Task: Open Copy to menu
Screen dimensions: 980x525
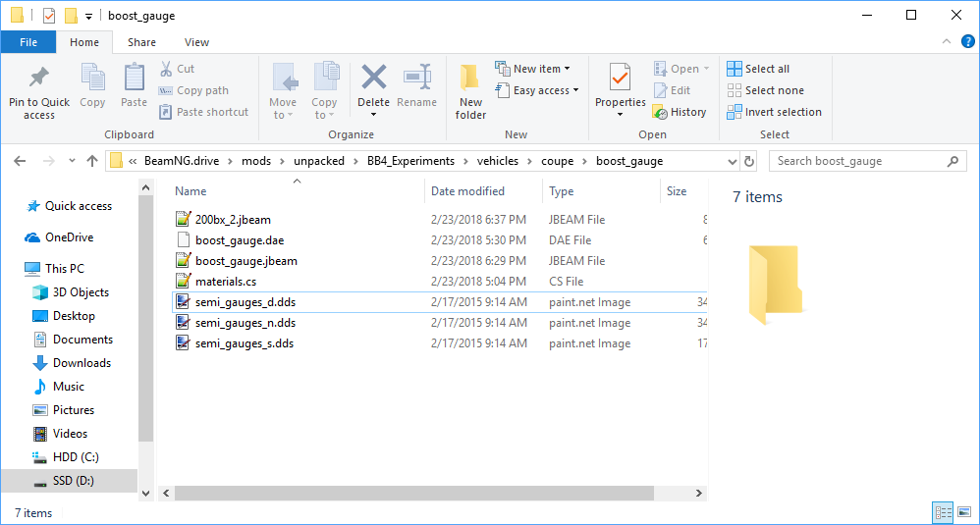Action: click(324, 91)
